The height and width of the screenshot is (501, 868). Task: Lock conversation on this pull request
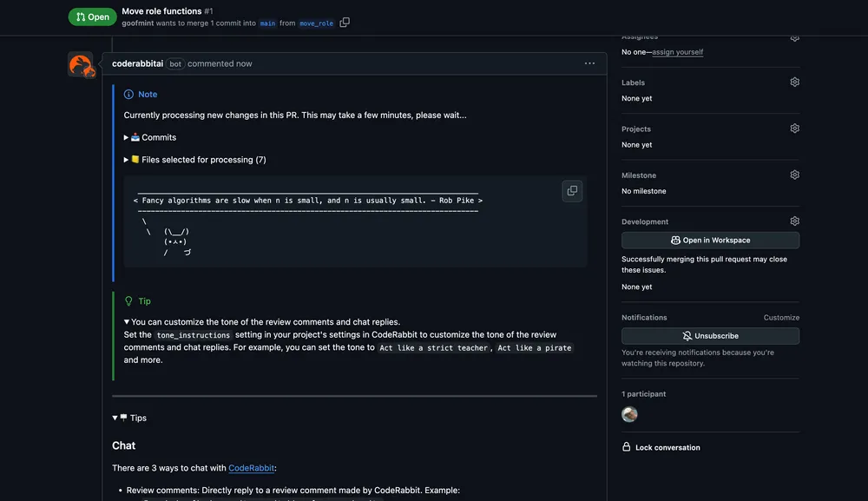667,448
